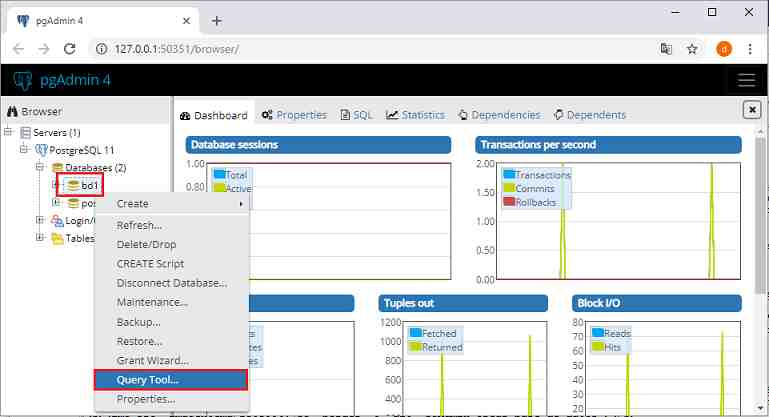
Task: Select PostgreSQL 11 tree label
Action: [x=82, y=150]
